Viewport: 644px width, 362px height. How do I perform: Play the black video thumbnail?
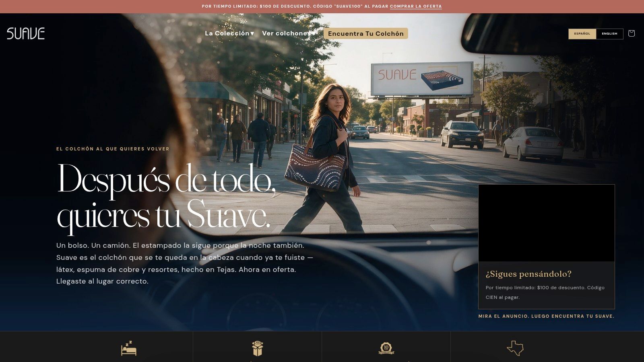coord(547,223)
